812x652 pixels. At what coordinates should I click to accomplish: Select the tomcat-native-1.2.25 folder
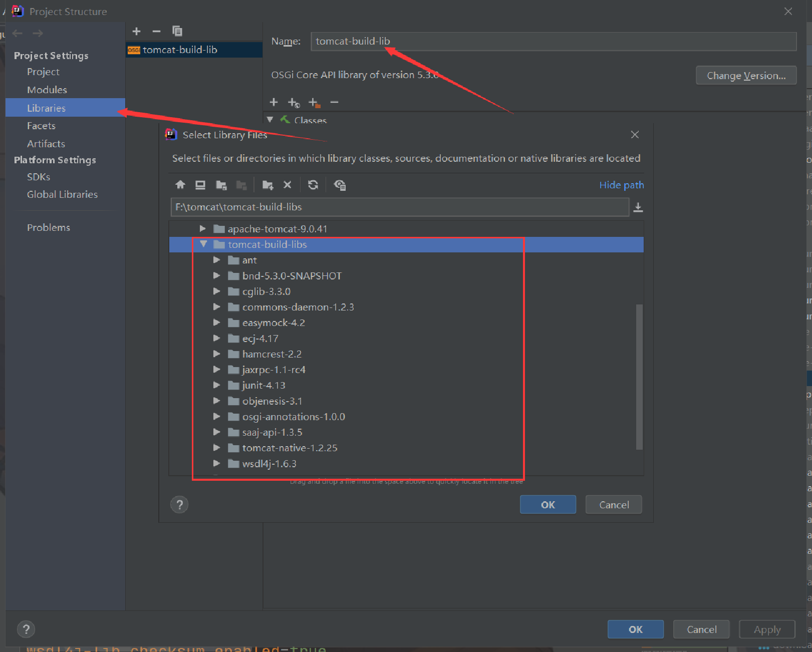tap(290, 448)
